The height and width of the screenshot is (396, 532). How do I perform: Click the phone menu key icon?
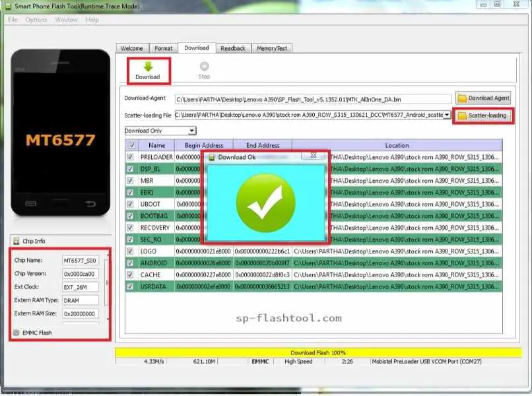pos(30,203)
